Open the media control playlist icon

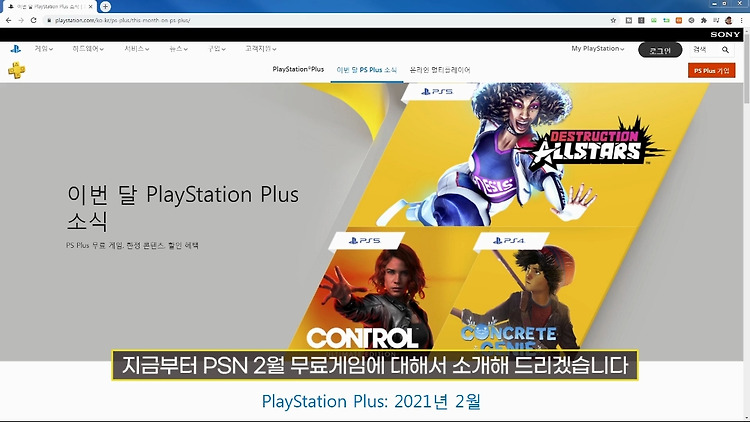point(716,20)
